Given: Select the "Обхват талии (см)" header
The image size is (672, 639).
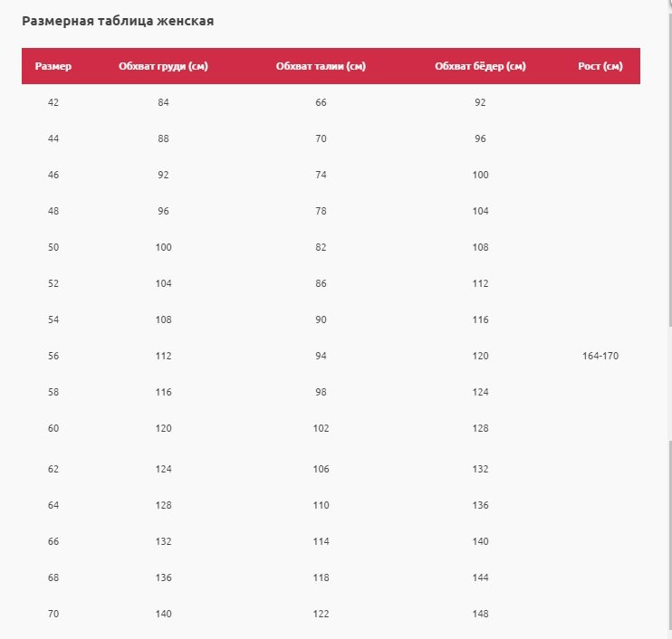Looking at the screenshot, I should click(321, 66).
